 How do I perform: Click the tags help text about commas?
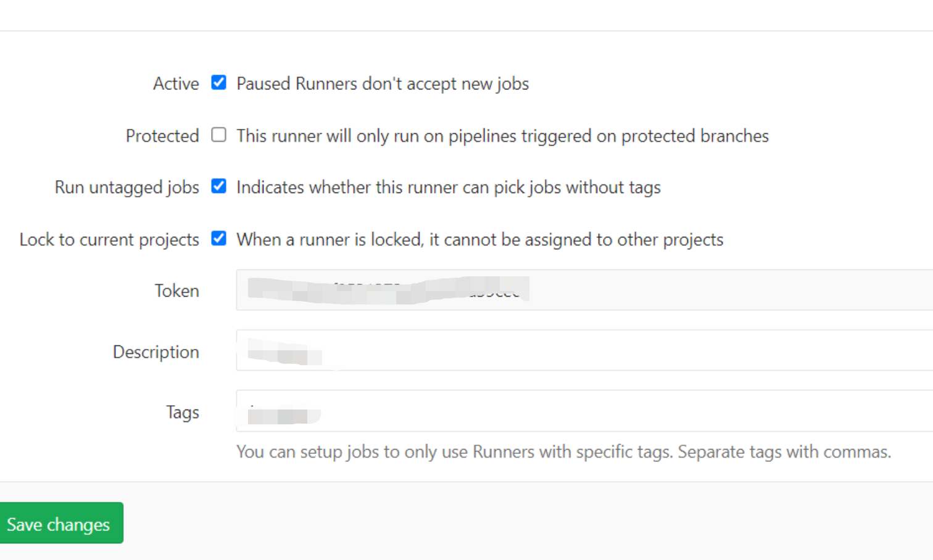[563, 452]
